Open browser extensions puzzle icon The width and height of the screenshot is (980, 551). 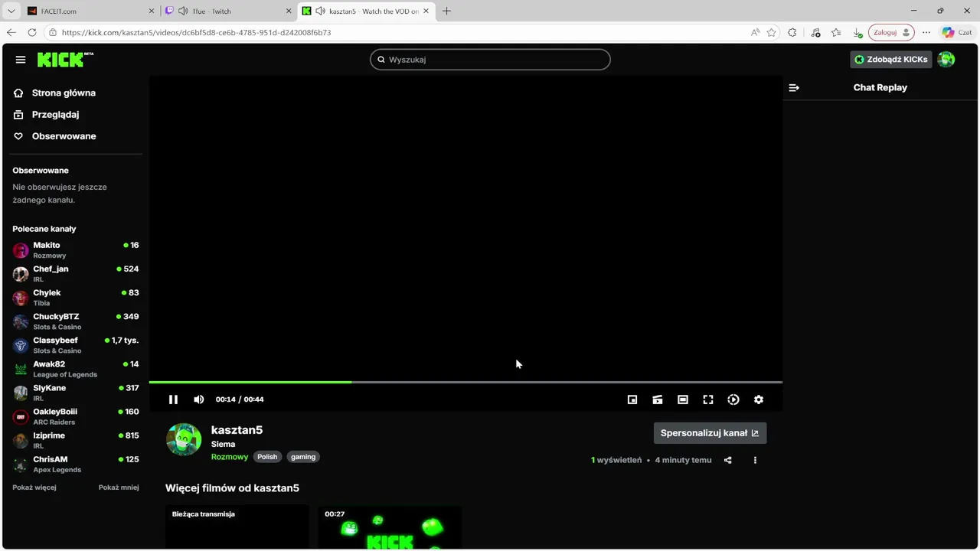[x=792, y=32]
